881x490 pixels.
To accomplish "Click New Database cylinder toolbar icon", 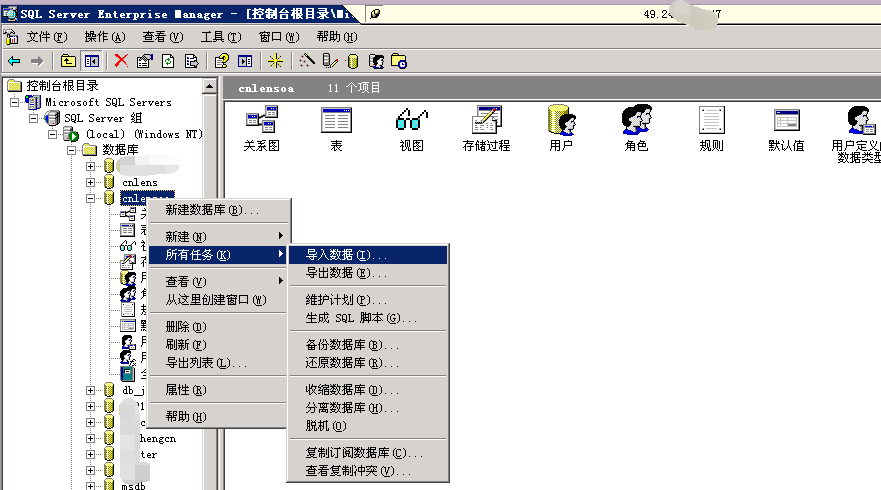I will click(353, 61).
